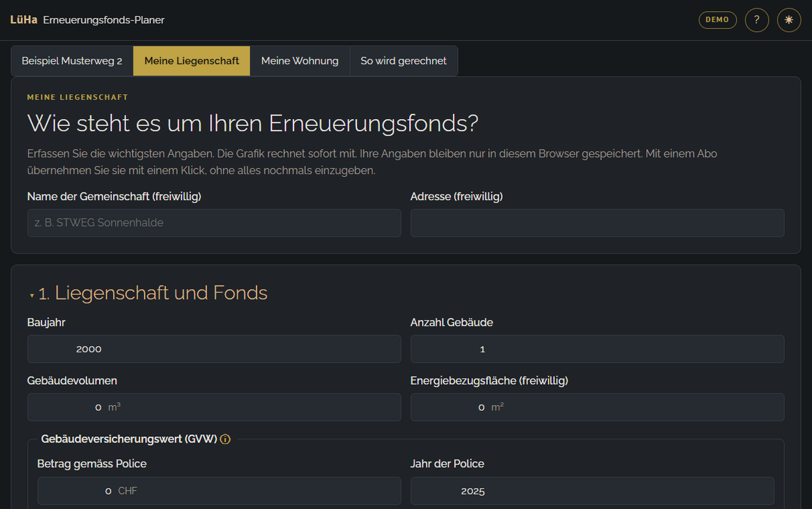
Task: Select the Meine Liegenschaft tab
Action: (192, 61)
